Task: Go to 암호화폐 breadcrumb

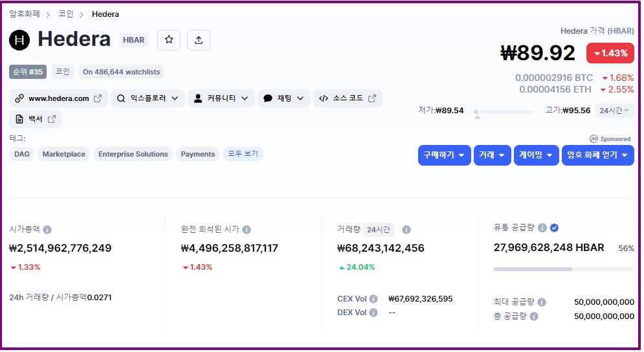Action: (x=25, y=14)
